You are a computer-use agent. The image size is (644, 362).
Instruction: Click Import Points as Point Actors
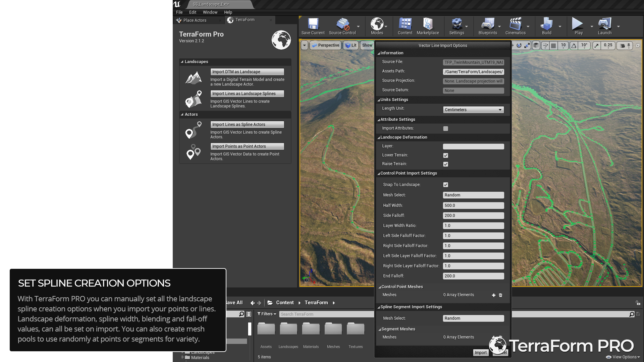(x=247, y=146)
